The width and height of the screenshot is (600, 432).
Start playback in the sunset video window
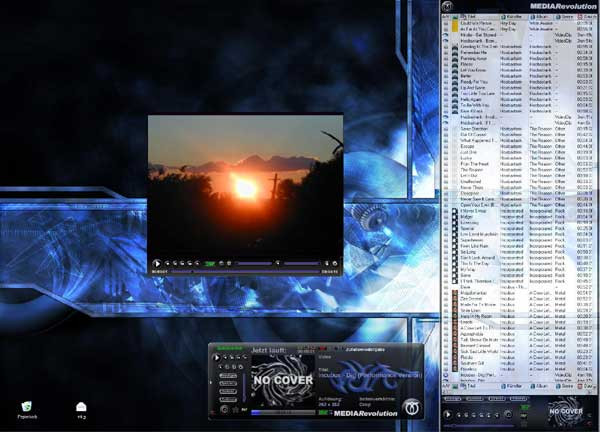[x=157, y=263]
